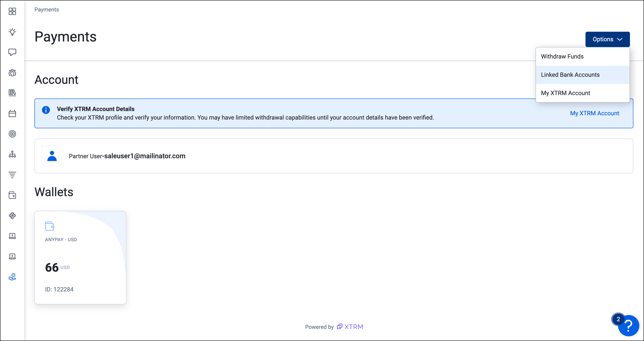
Task: Click the notification badge showing 2
Action: (x=618, y=319)
